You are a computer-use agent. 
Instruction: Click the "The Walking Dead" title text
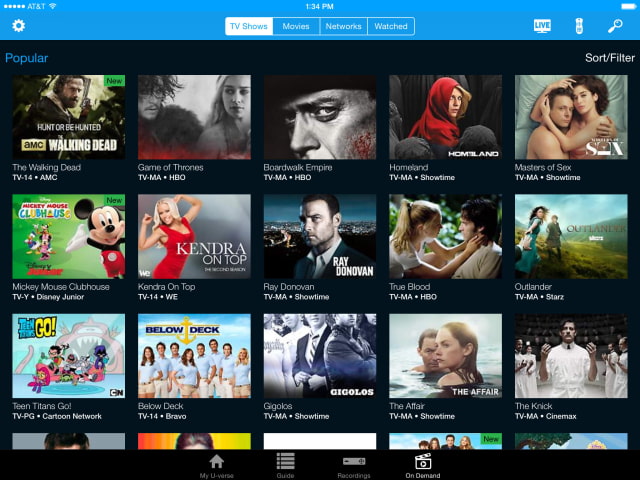tap(47, 167)
